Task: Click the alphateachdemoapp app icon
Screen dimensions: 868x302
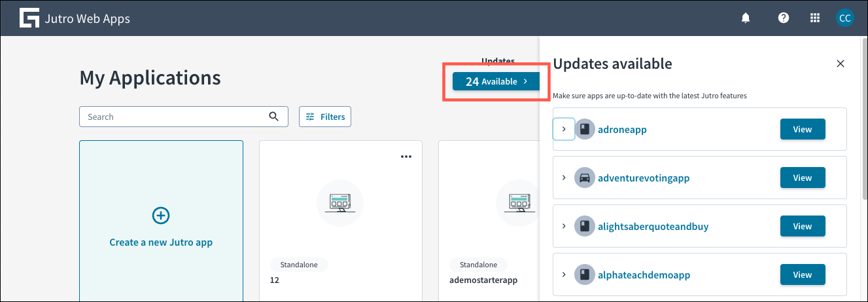Action: click(585, 274)
